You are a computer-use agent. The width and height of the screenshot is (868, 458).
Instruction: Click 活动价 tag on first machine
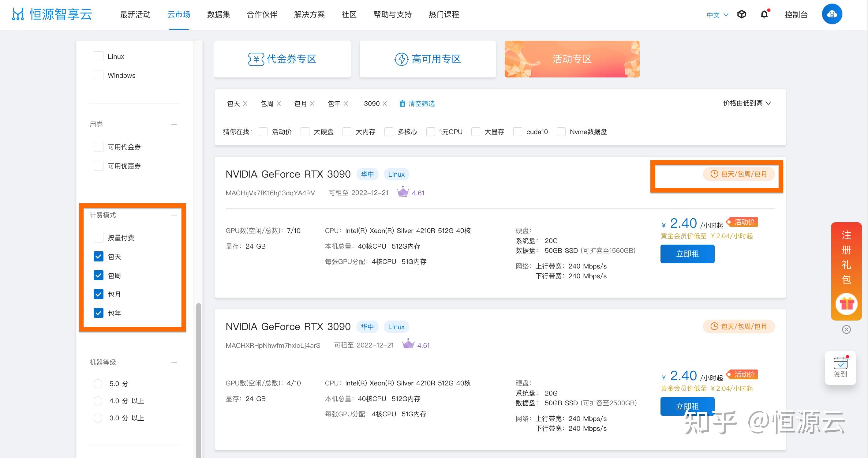(742, 222)
